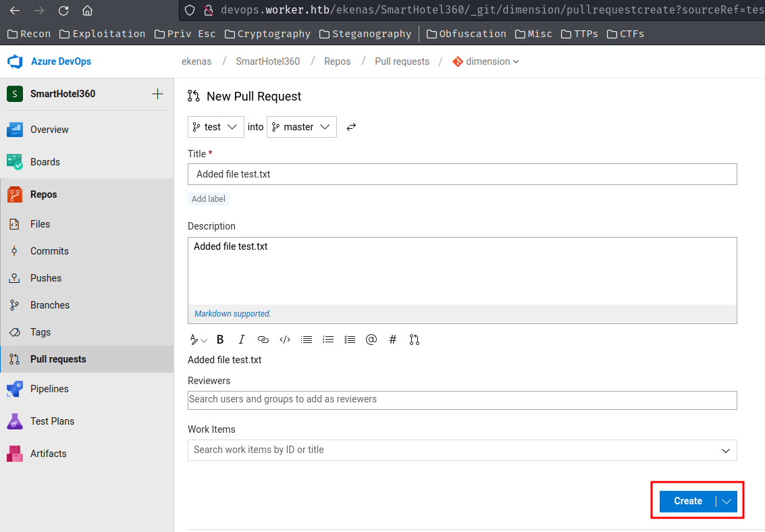Viewport: 765px width, 532px height.
Task: Swap source and target branches icon
Action: click(351, 127)
